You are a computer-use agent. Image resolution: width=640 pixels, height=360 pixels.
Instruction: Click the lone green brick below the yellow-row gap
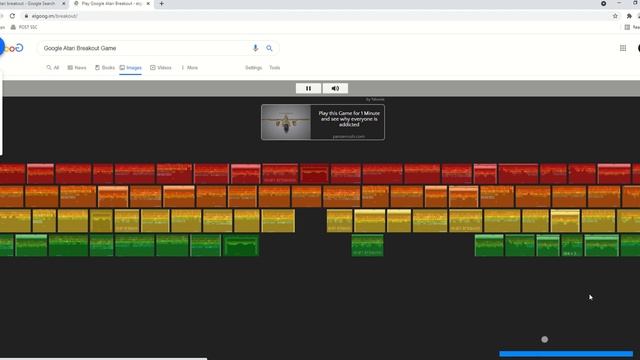point(367,245)
